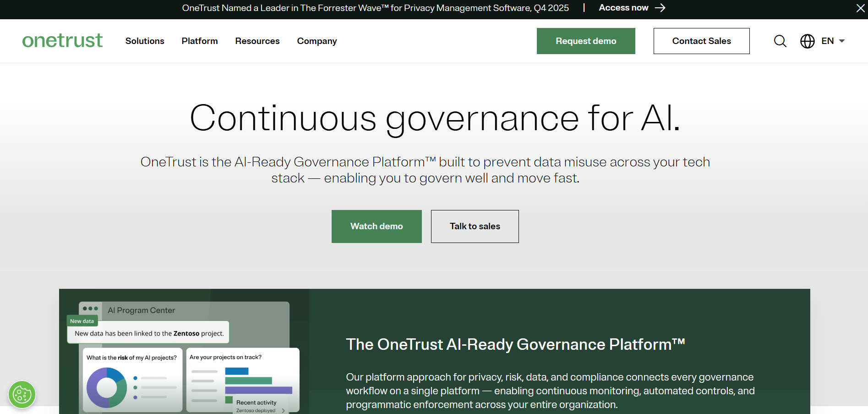Open the Platform menu
This screenshot has width=868, height=414.
[200, 41]
